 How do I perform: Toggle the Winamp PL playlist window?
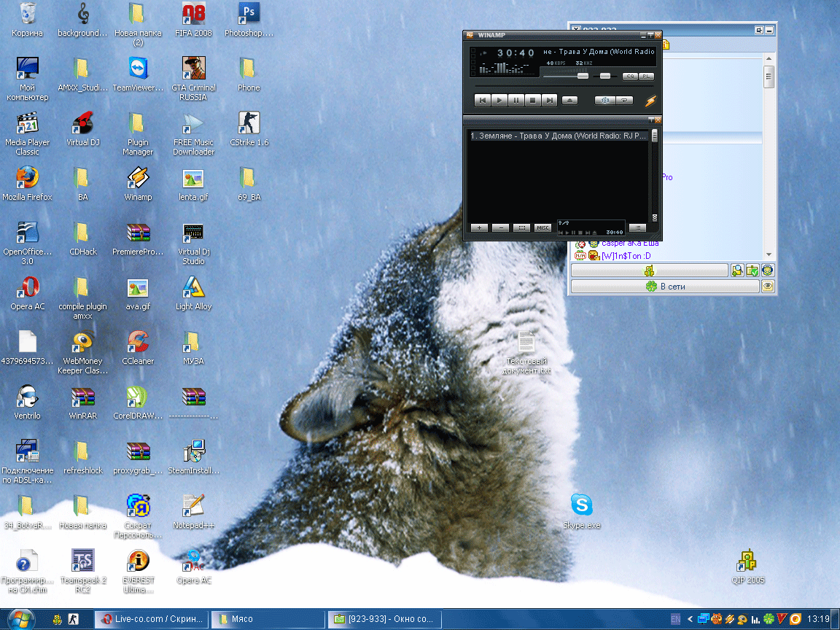point(646,77)
